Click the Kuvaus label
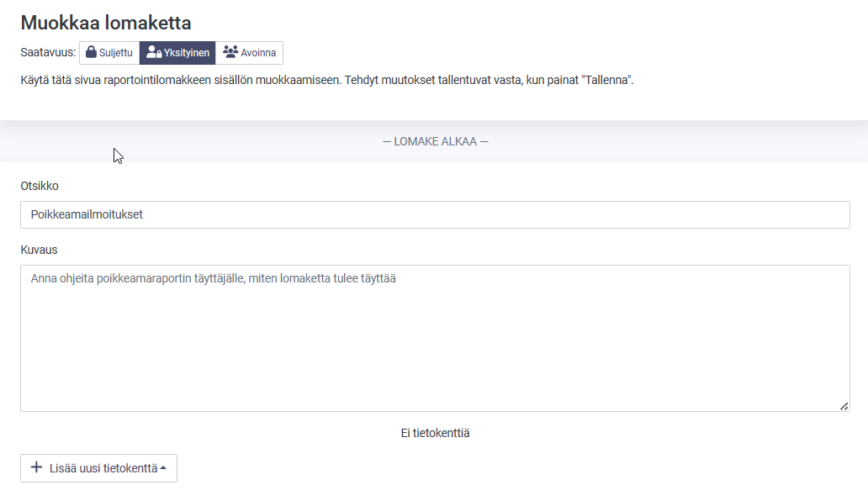868x501 pixels. pyautogui.click(x=39, y=250)
